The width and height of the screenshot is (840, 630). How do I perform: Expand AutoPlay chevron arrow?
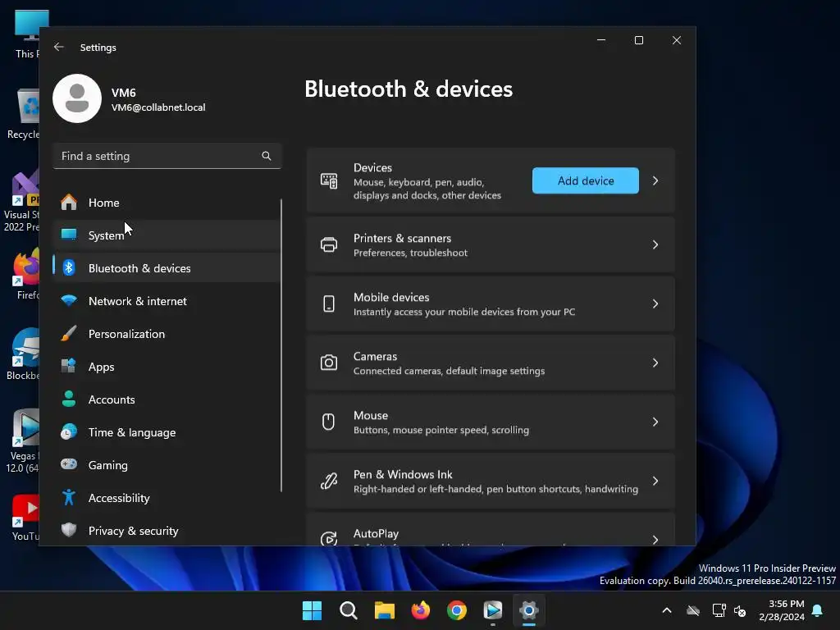[x=655, y=540]
